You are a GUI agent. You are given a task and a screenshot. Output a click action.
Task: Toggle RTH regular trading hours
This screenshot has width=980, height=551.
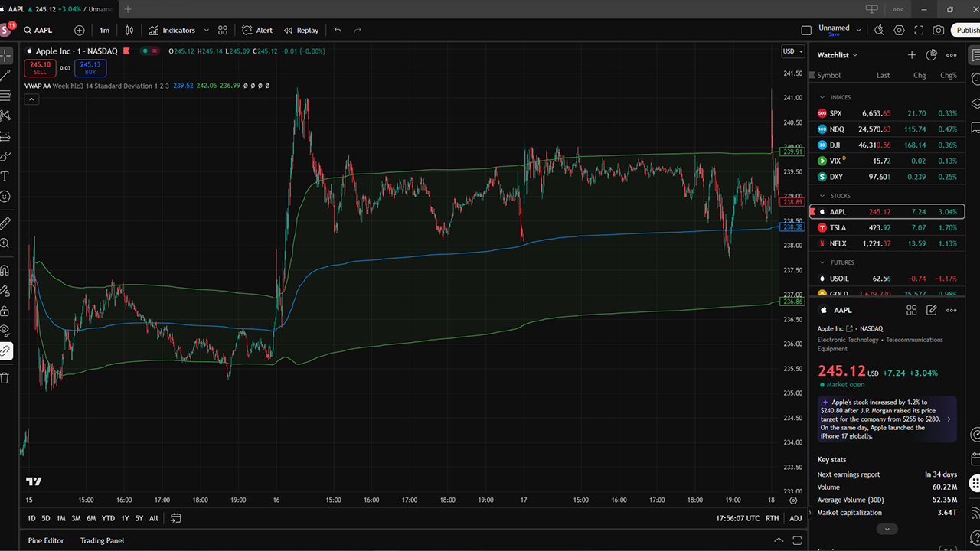(772, 518)
